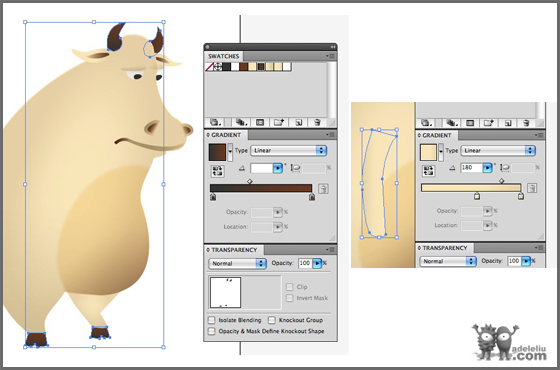This screenshot has width=560, height=370.
Task: Click New Swatch icon in the full Swatches panel
Action: (298, 122)
